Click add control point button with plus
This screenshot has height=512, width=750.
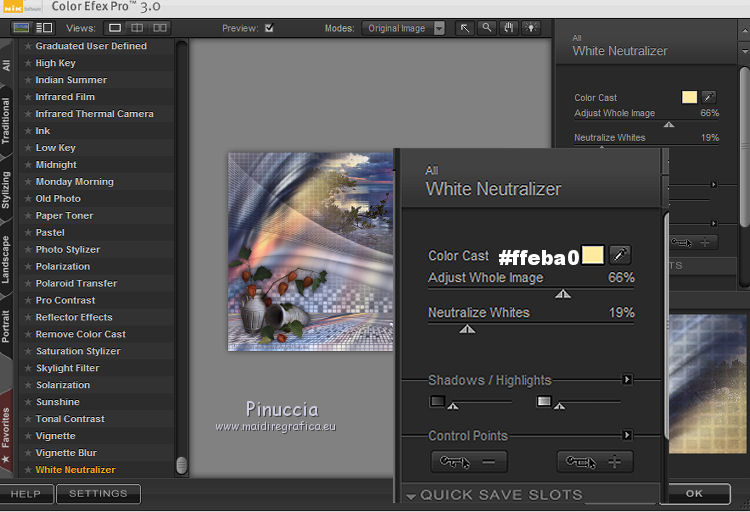[595, 462]
